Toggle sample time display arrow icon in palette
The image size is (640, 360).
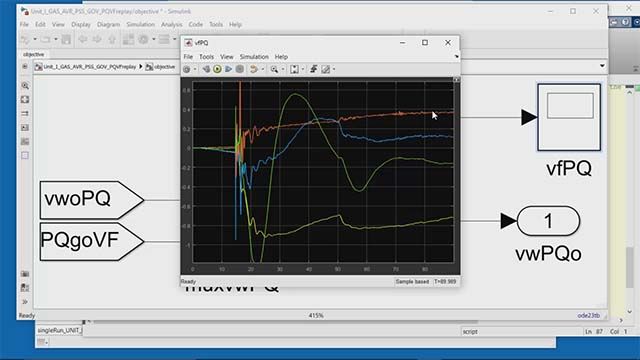25,113
